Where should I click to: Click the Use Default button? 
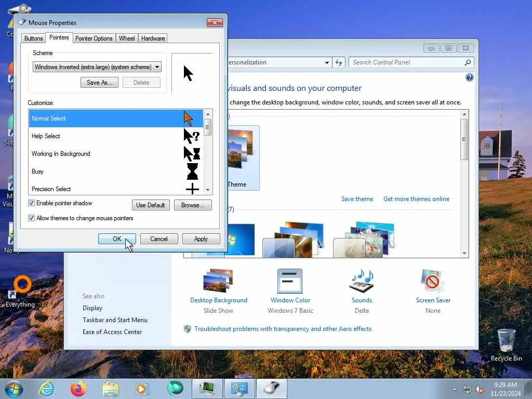click(x=151, y=205)
